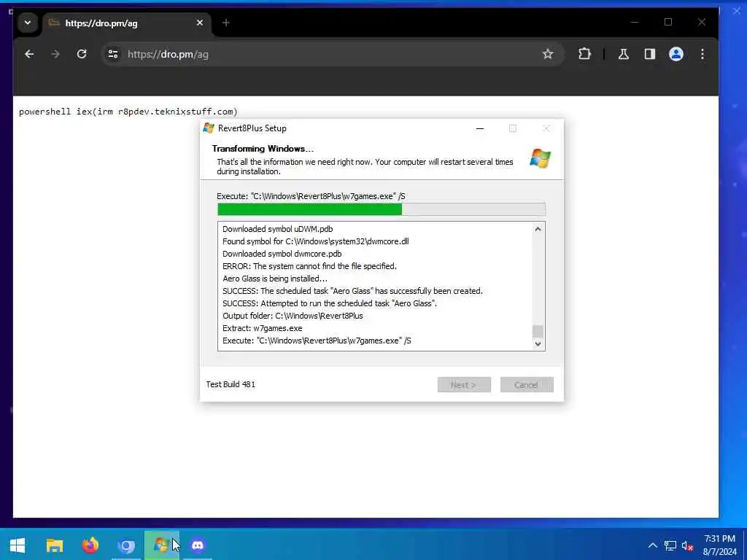
Task: Launch Firefox from the taskbar
Action: pyautogui.click(x=90, y=545)
